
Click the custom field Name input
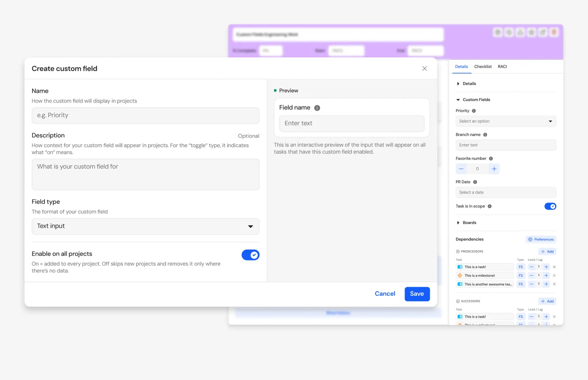click(146, 115)
